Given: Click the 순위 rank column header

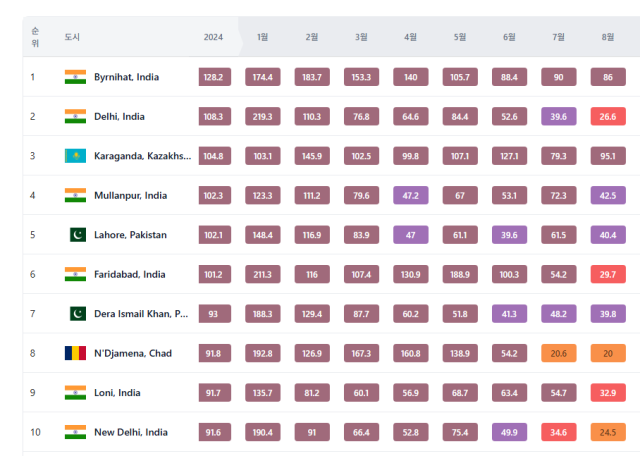Looking at the screenshot, I should 35,37.
